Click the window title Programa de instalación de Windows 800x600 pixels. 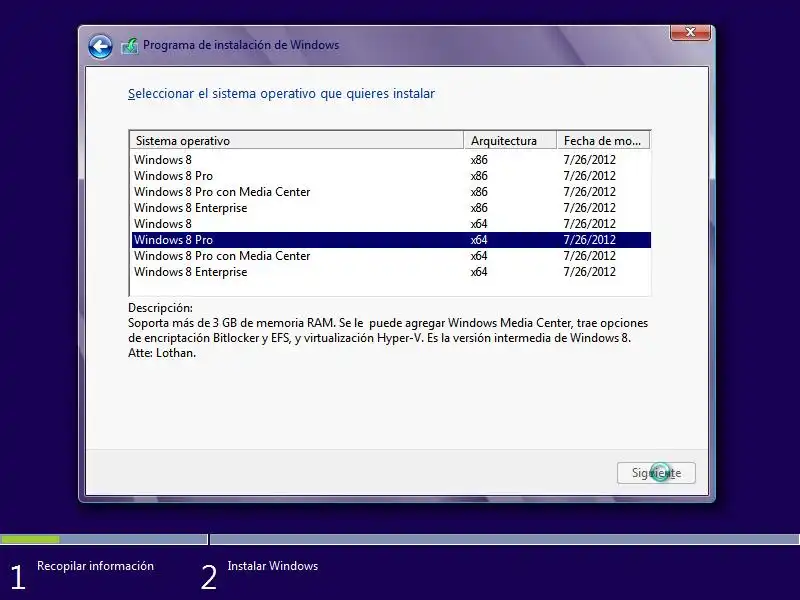(241, 45)
